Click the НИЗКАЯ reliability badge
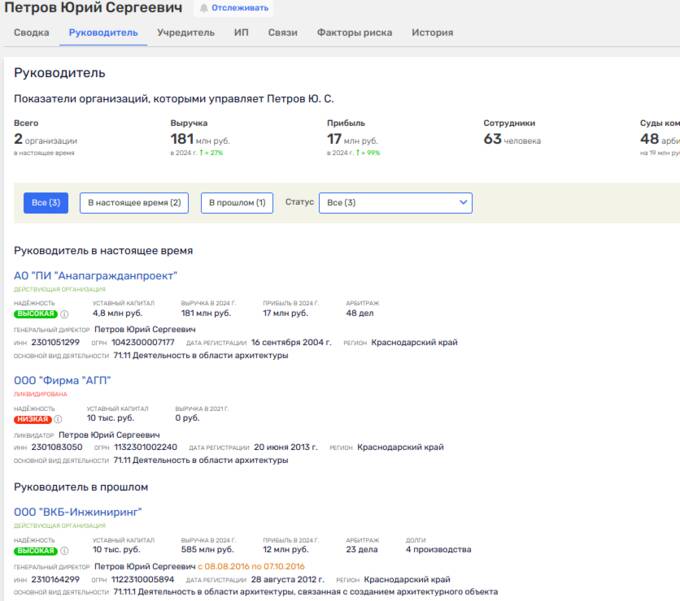Screen dimensions: 680x601 [x=33, y=419]
